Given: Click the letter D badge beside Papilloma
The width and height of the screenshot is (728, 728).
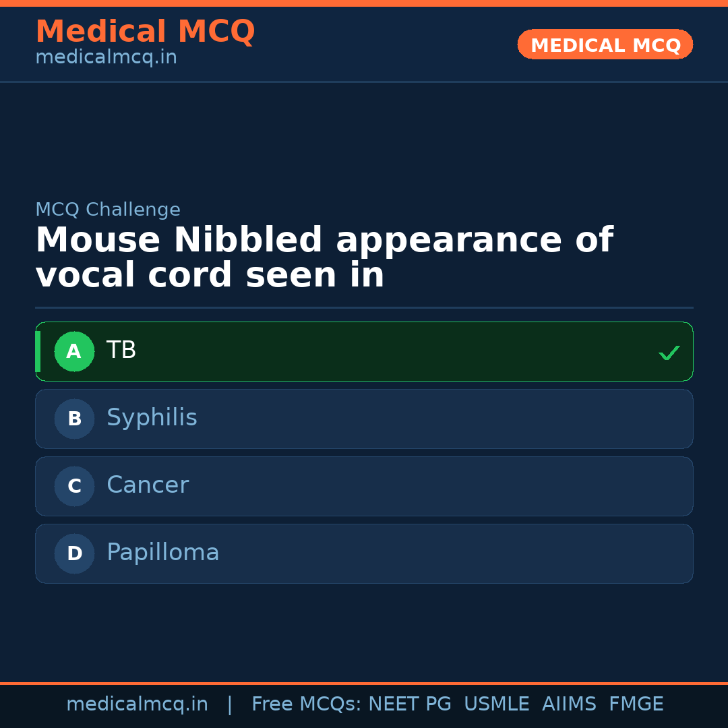Looking at the screenshot, I should pos(74,553).
